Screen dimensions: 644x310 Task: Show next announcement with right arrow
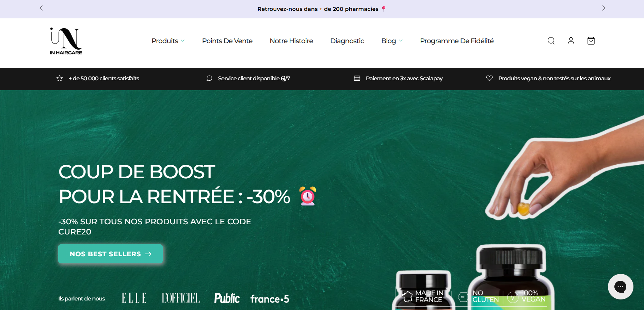603,8
